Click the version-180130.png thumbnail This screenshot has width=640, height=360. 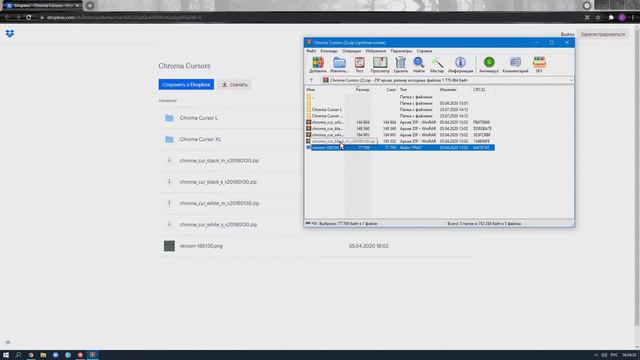pos(169,246)
